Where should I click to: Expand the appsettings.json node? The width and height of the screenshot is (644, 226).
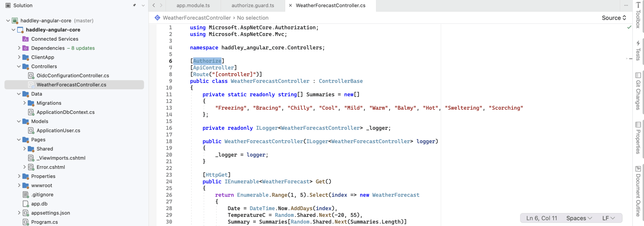(19, 213)
